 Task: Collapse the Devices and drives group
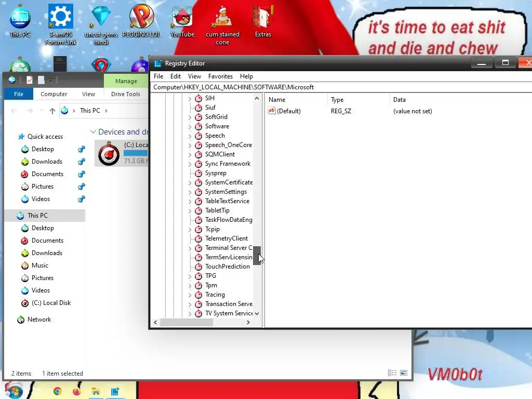click(x=93, y=131)
